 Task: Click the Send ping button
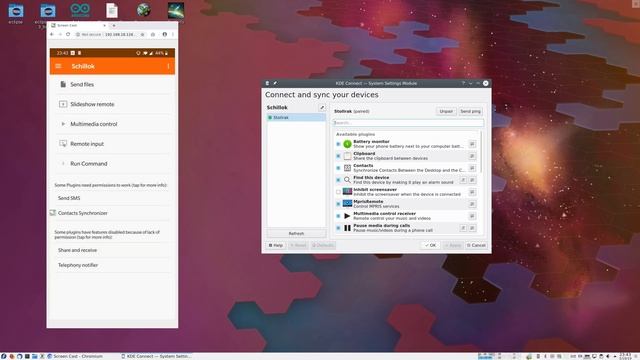point(470,111)
